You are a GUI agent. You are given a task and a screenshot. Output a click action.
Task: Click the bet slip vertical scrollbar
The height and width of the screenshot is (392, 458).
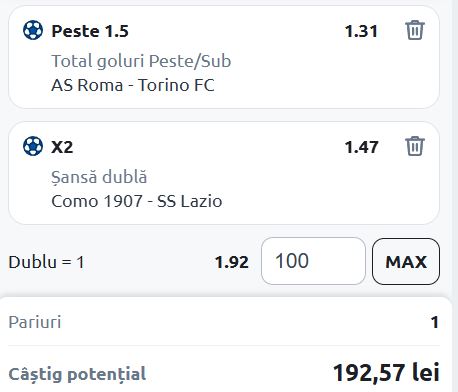455,196
